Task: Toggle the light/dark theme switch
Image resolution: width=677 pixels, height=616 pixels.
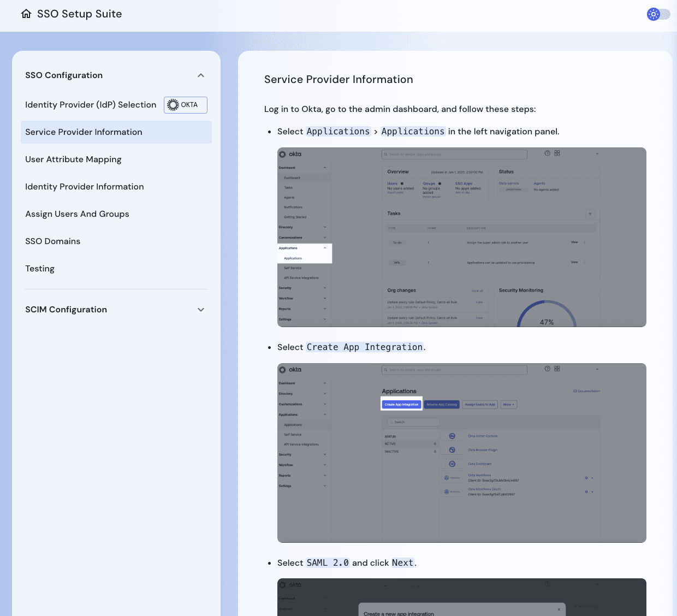Action: pyautogui.click(x=658, y=14)
